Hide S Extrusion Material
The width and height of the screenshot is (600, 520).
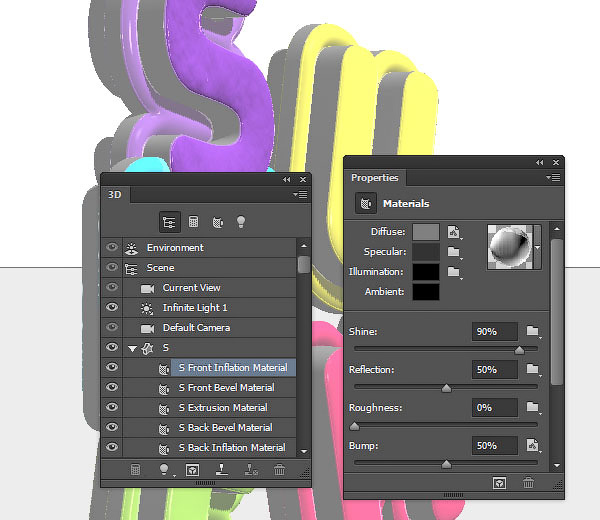(112, 408)
